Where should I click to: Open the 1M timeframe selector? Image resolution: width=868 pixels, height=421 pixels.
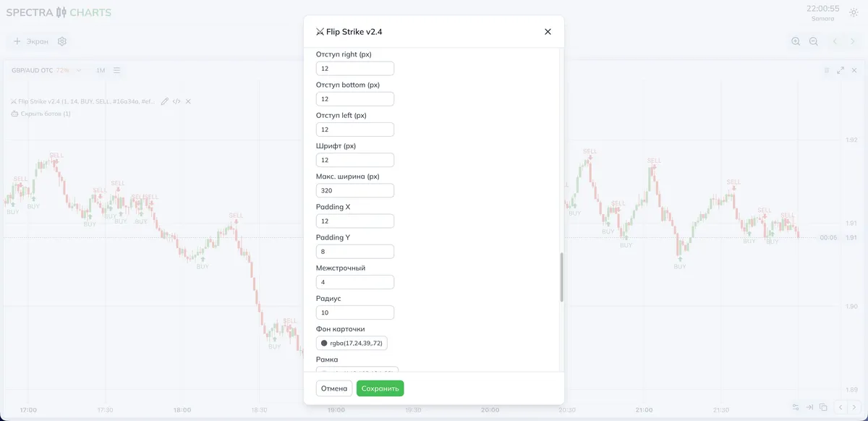pos(101,70)
